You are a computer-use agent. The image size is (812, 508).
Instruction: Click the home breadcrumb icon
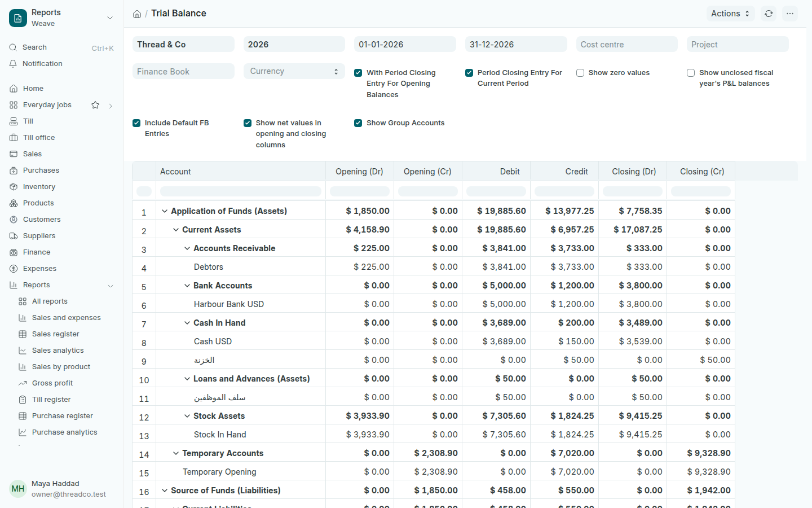pyautogui.click(x=137, y=14)
